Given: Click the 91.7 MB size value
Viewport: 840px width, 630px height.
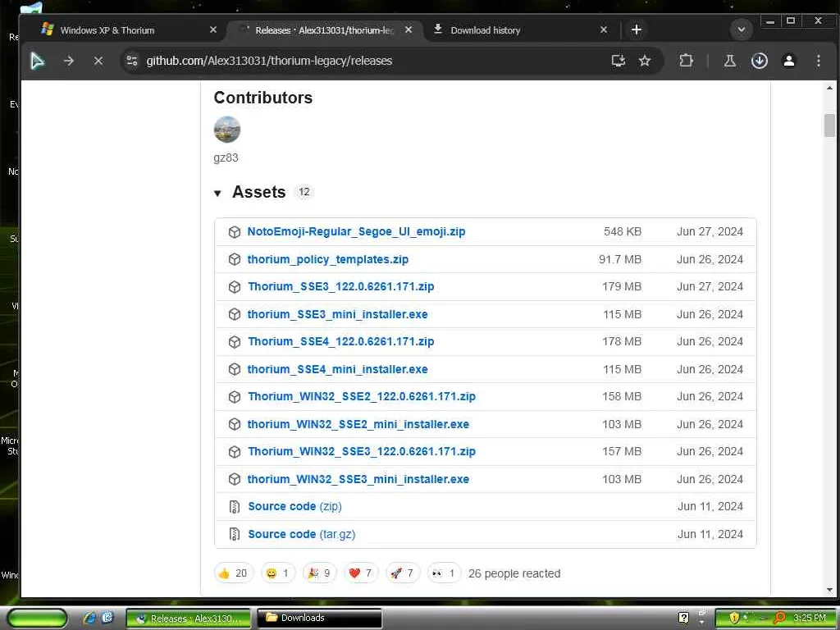Looking at the screenshot, I should click(x=620, y=260).
